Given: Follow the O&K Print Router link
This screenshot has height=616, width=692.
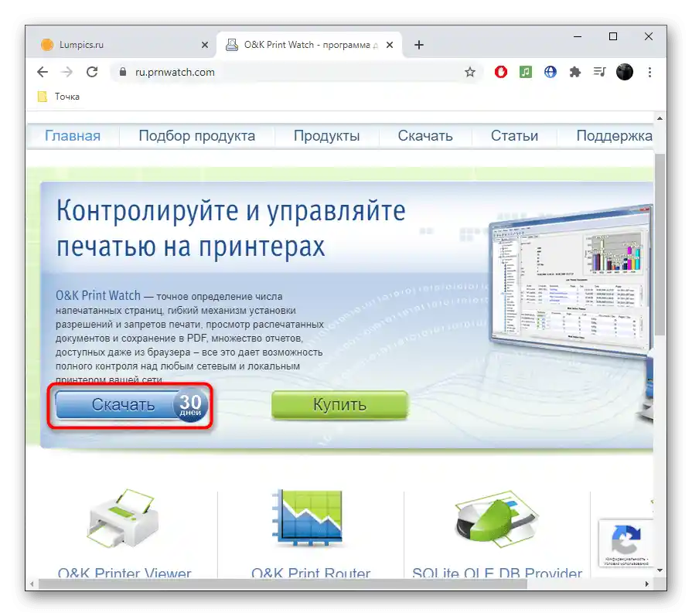Looking at the screenshot, I should [311, 572].
